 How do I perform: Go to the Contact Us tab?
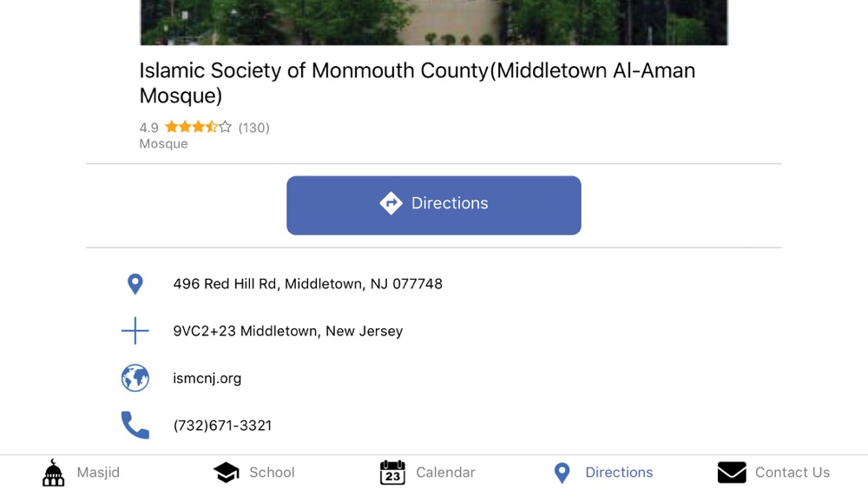792,472
